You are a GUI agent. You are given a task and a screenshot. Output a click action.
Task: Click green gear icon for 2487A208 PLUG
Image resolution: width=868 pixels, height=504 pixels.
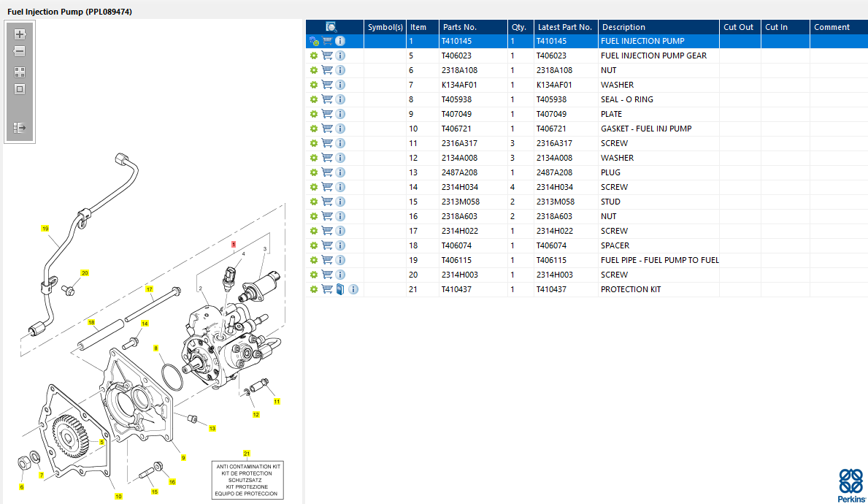coord(314,172)
